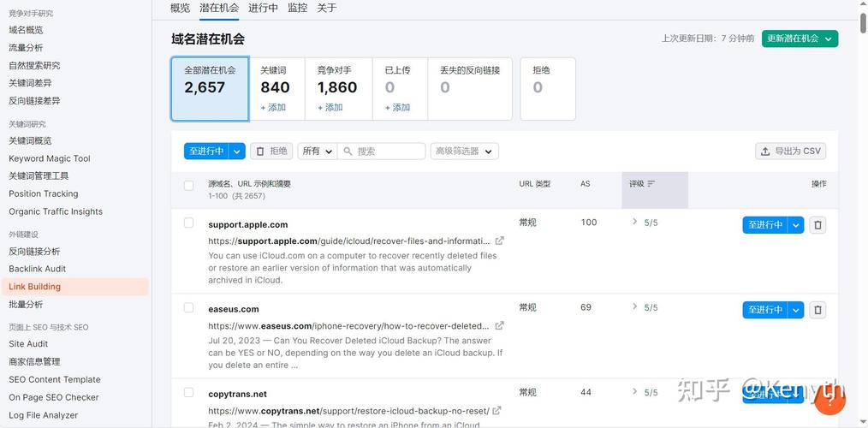
Task: Open the support.apple.com URL external link icon
Action: click(x=499, y=241)
